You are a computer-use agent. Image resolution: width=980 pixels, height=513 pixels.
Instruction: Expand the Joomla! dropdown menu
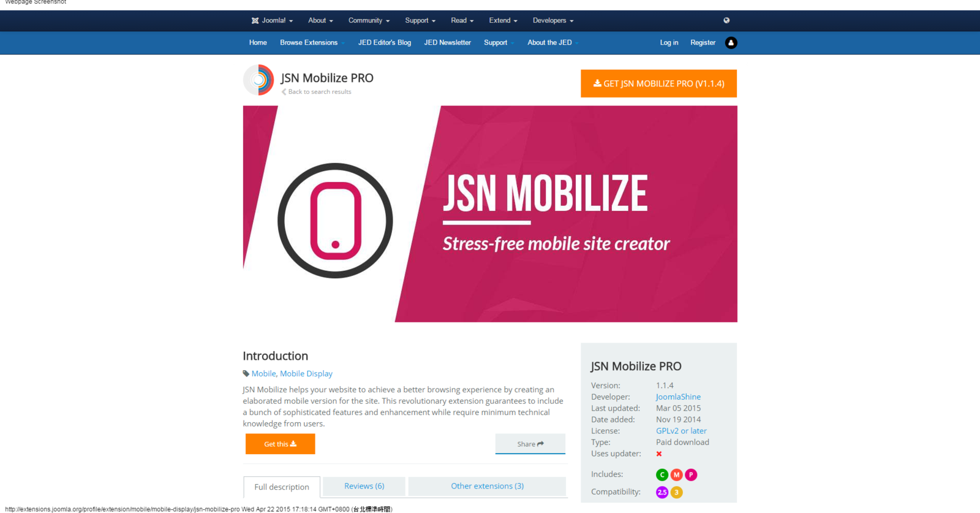coord(272,20)
